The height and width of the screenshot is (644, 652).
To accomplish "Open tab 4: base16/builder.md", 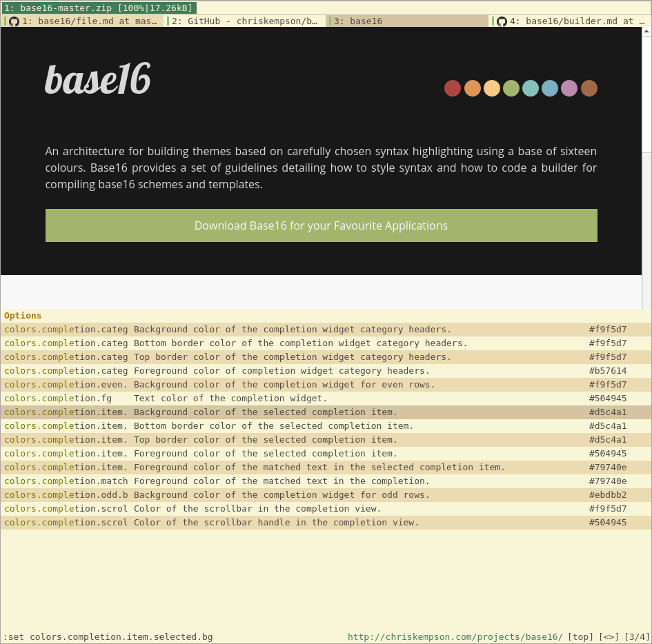I will click(x=570, y=21).
